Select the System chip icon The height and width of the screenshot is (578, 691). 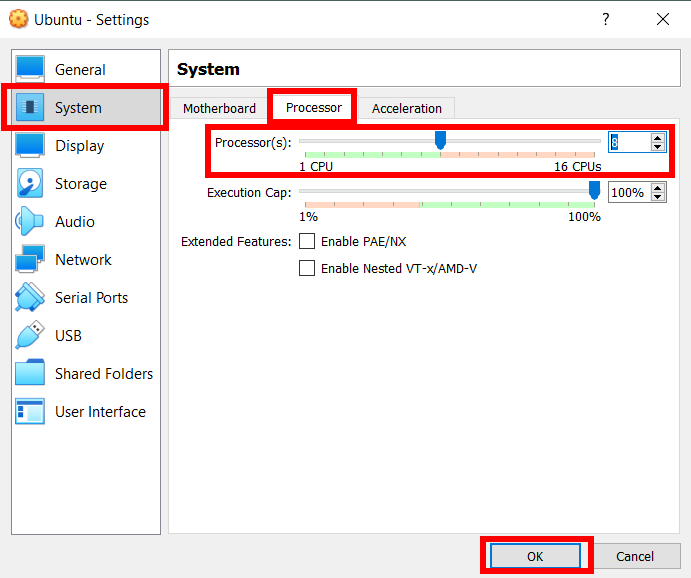[x=30, y=107]
